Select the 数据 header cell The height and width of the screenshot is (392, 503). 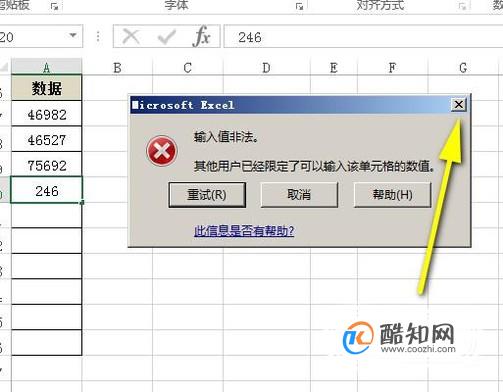[x=47, y=88]
